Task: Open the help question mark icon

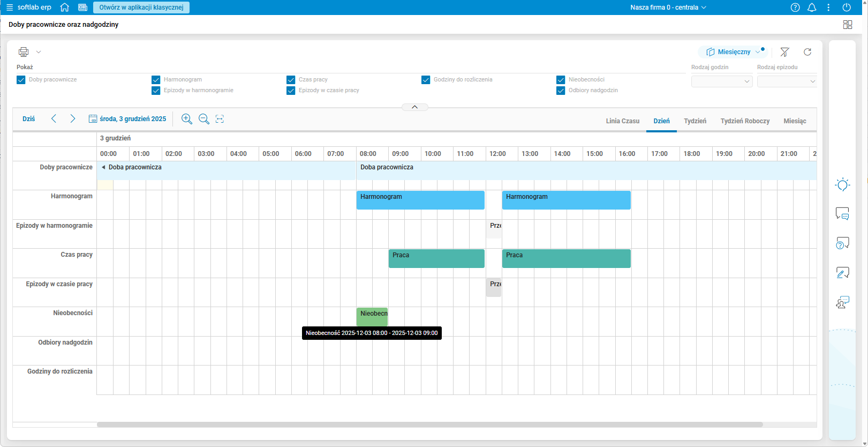Action: pos(795,8)
